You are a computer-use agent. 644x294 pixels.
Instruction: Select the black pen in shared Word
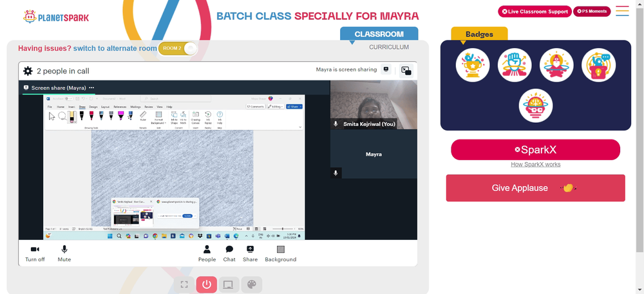[82, 116]
